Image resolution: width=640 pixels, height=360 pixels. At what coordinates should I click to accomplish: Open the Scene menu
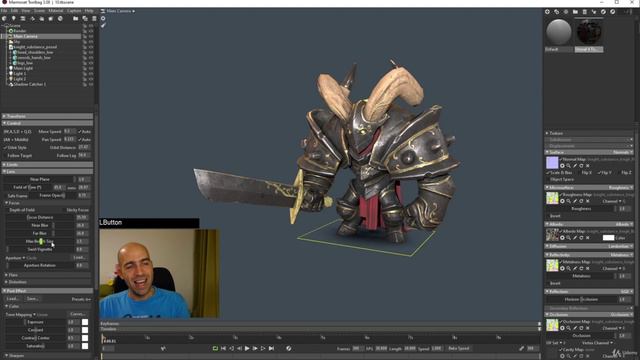(39, 11)
